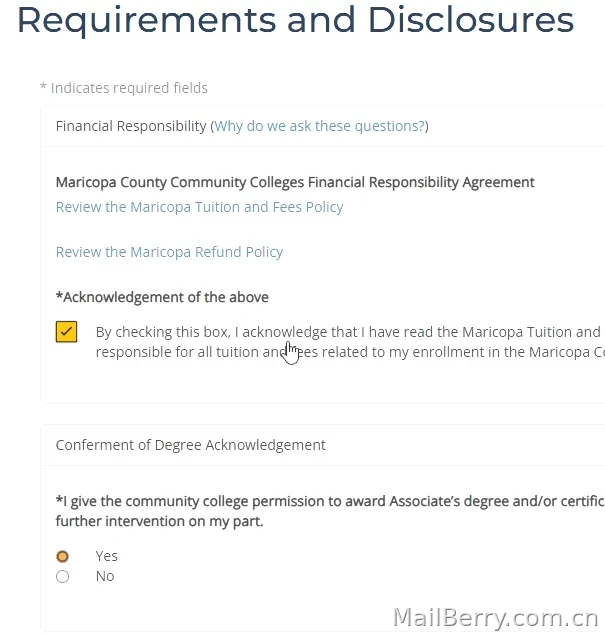Click the 'Conferment of Degree Acknowledgement' section header
605x635 pixels.
[190, 445]
